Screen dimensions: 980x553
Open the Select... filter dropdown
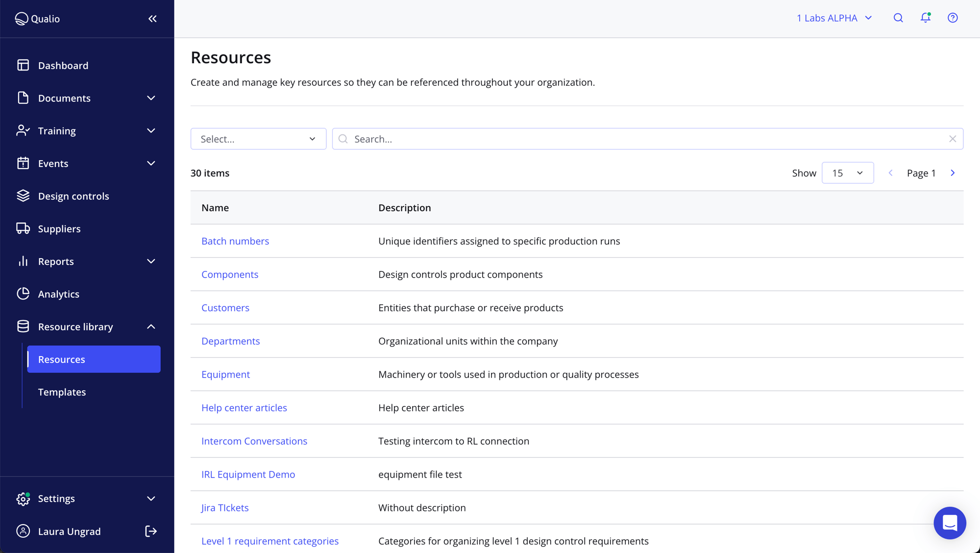(x=258, y=139)
